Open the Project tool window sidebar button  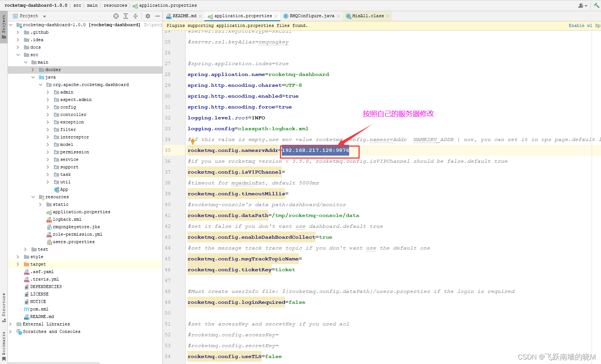[4, 27]
